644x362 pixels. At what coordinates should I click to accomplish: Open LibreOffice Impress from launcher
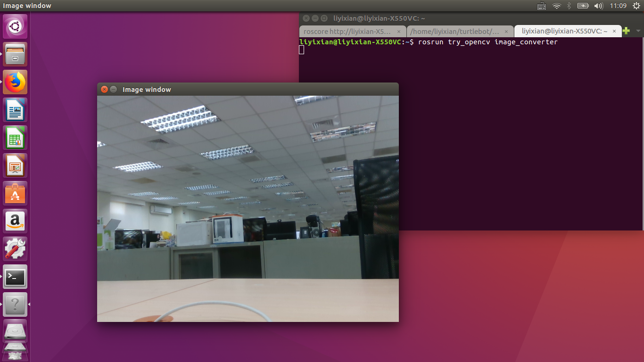15,165
